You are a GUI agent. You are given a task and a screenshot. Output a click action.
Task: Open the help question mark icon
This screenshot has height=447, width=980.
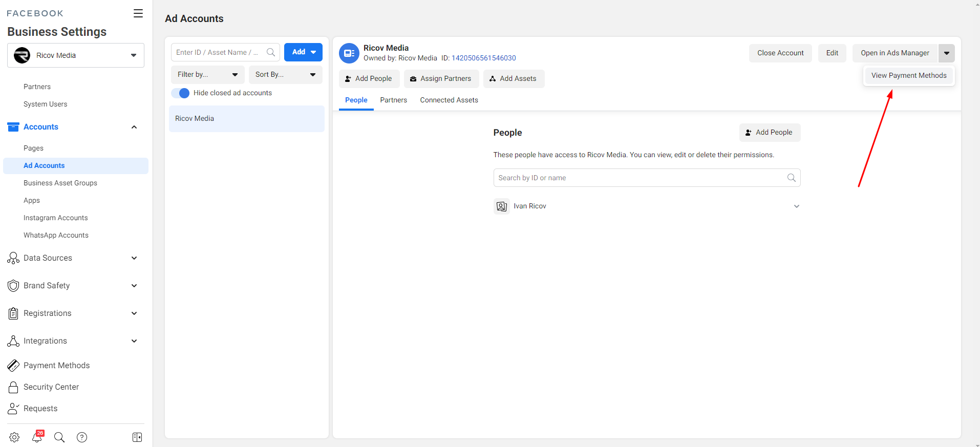pos(82,437)
